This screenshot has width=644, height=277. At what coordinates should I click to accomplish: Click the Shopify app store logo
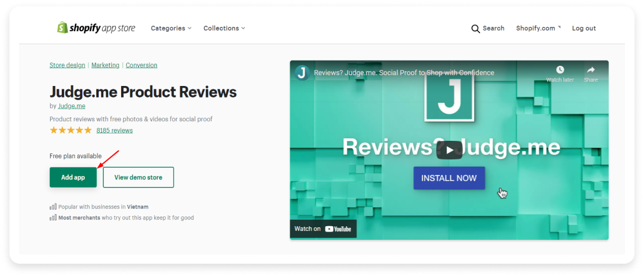point(96,28)
